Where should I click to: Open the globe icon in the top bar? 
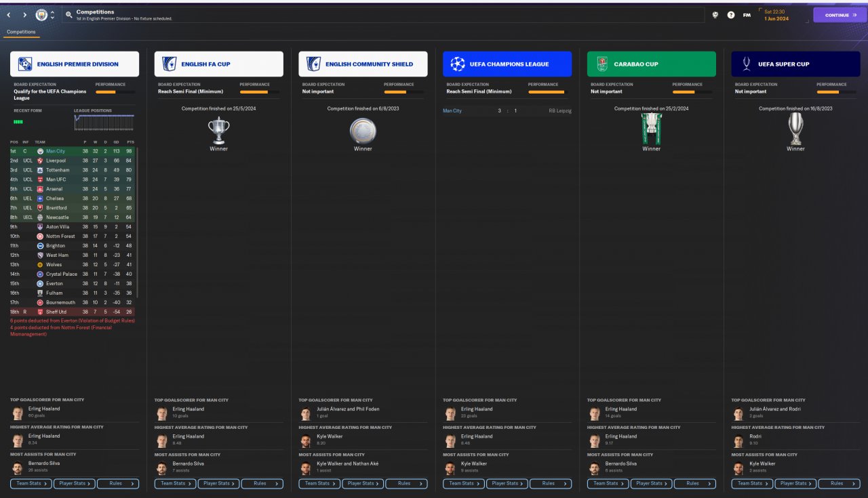click(x=715, y=14)
